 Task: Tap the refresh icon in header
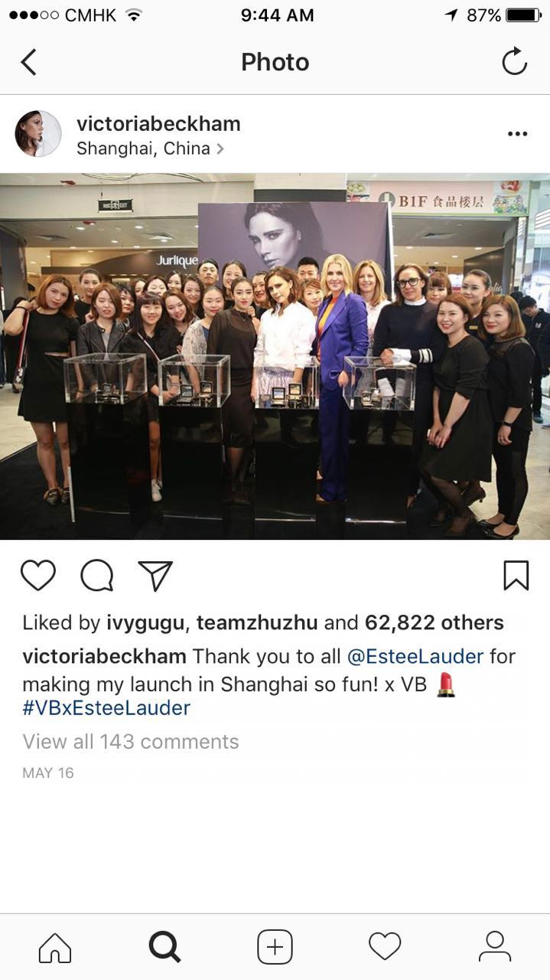[x=515, y=61]
